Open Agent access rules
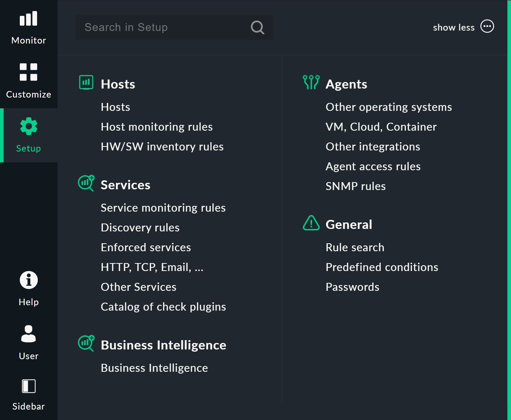The width and height of the screenshot is (511, 420). point(373,166)
